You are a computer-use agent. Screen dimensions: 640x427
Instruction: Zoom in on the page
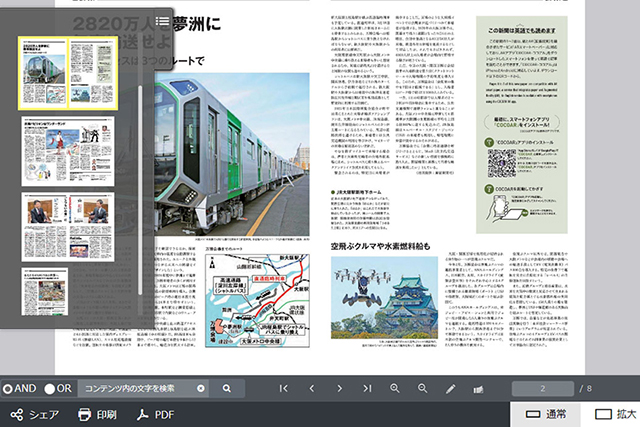click(x=395, y=388)
